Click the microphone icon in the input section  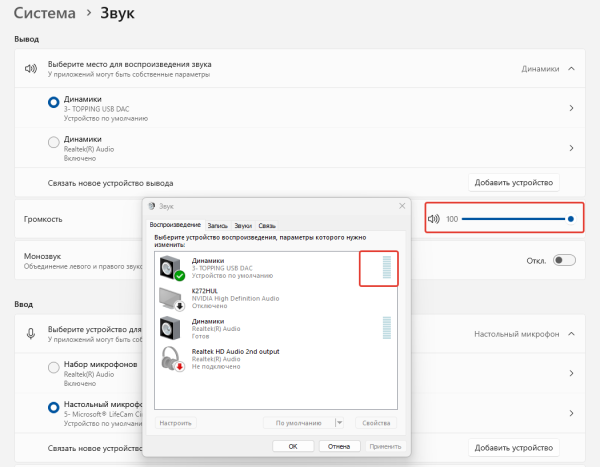31,334
